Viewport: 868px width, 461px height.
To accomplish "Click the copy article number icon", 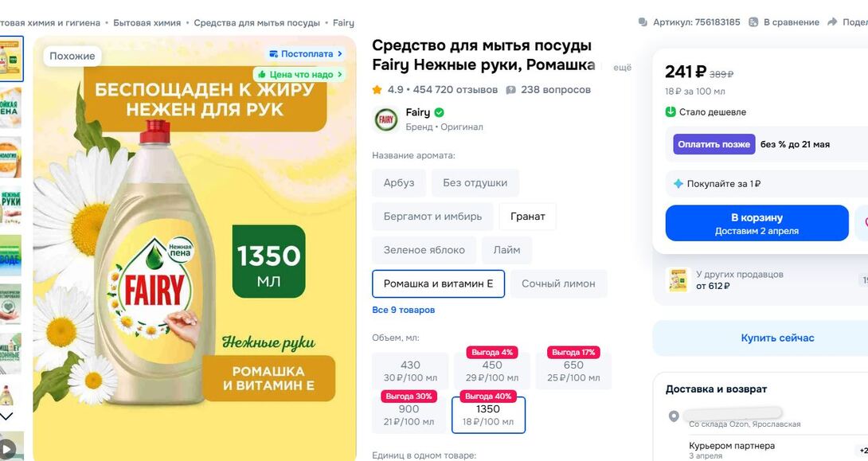I will [x=643, y=22].
